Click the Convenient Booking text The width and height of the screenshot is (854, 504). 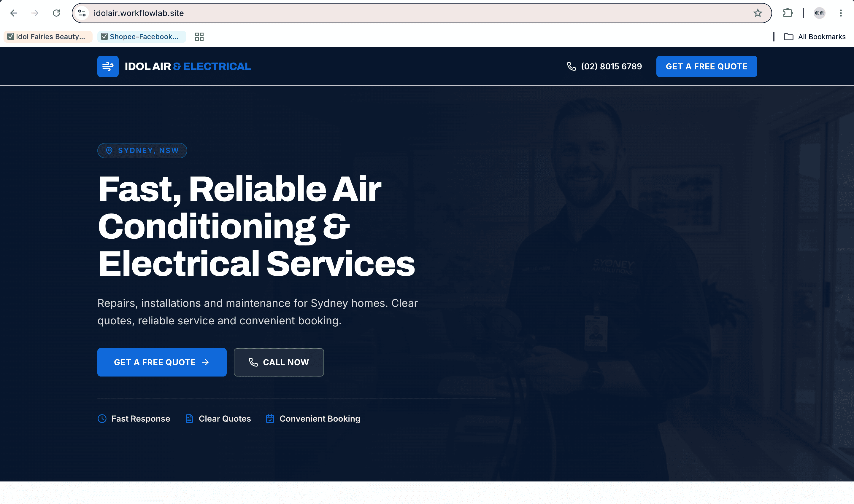[320, 418]
